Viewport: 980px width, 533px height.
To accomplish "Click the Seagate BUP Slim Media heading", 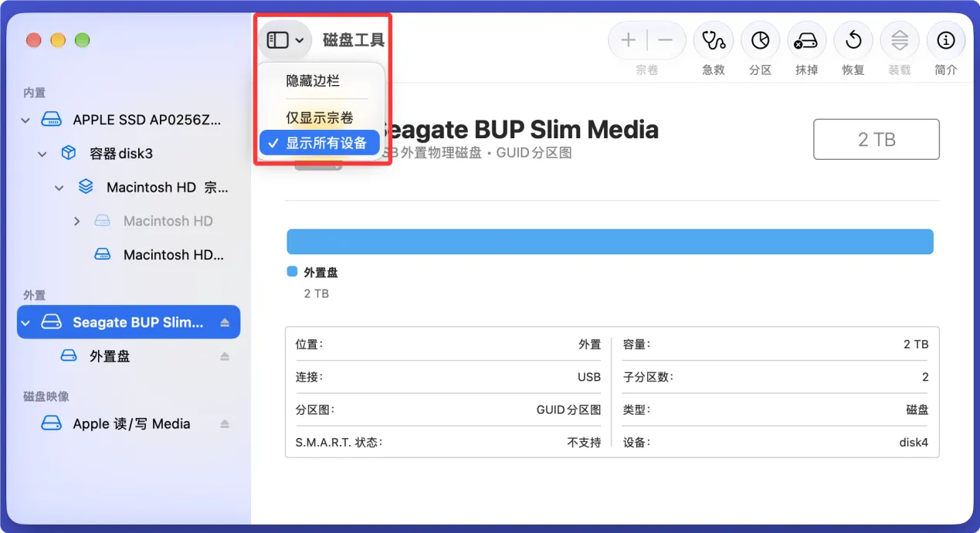I will pos(519,129).
